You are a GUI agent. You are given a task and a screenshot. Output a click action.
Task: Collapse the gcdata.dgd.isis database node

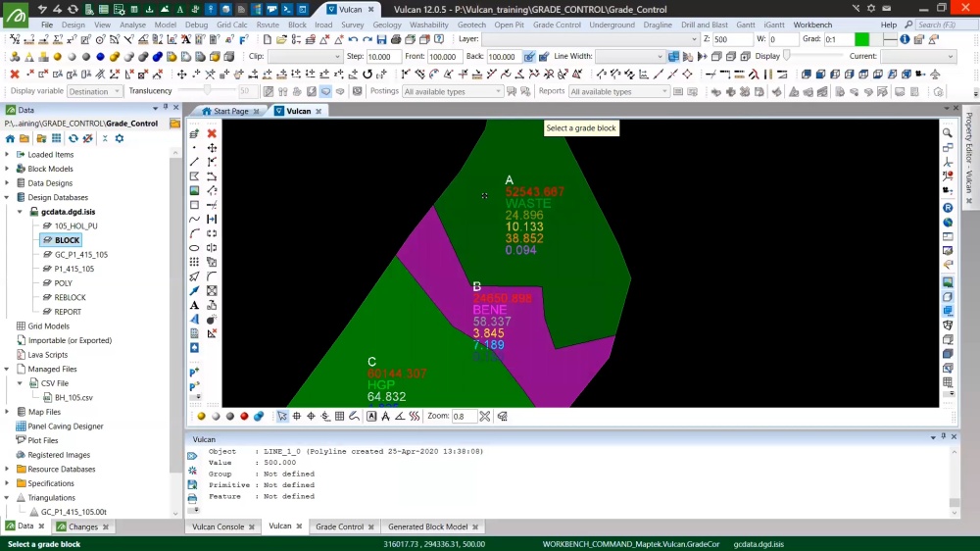[x=20, y=212]
